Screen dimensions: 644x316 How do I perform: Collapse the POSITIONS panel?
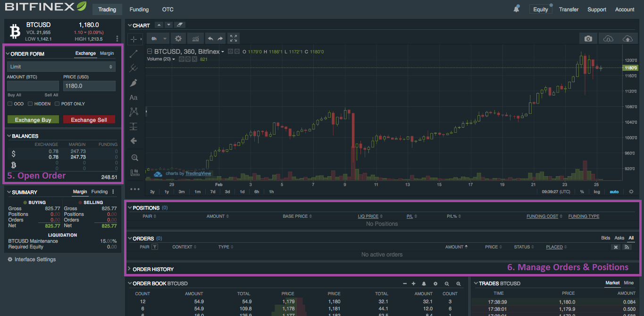130,208
